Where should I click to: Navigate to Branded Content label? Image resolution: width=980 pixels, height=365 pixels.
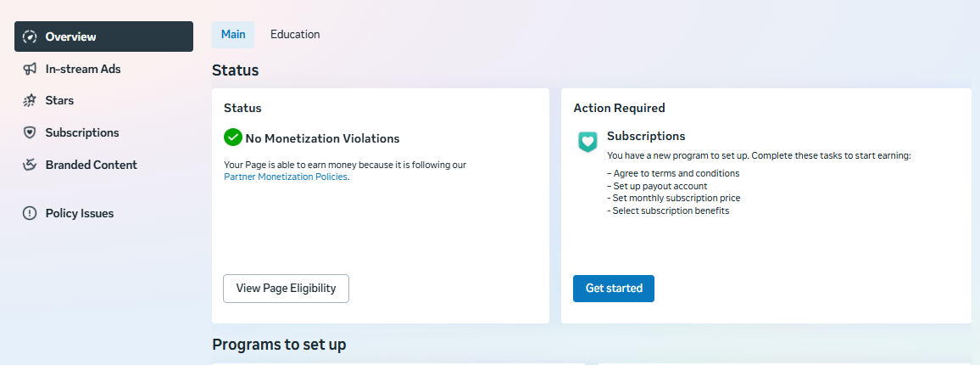click(91, 165)
